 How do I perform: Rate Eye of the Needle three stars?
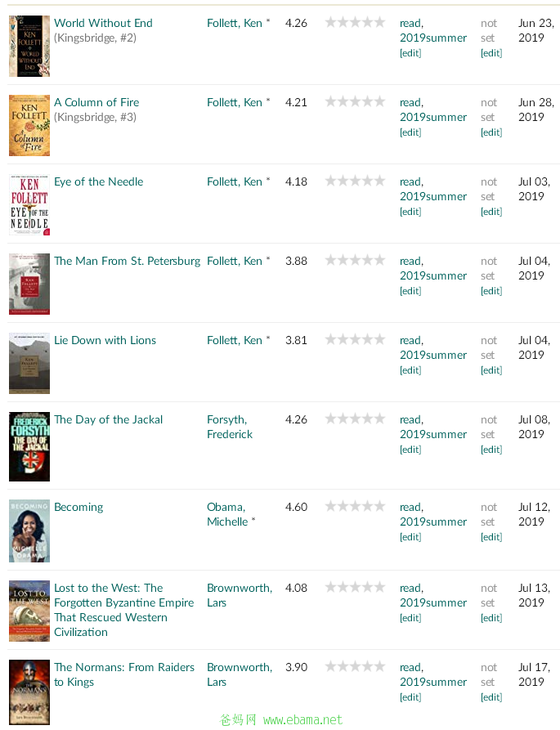click(355, 180)
